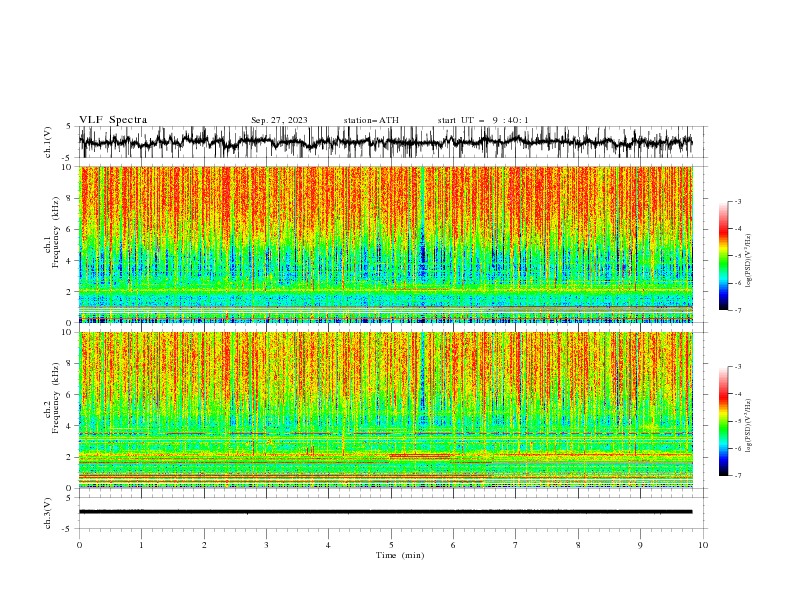Screen dimensions: 792x612
Task: Click the ch.3(V) flat waveform trace
Action: pyautogui.click(x=386, y=512)
